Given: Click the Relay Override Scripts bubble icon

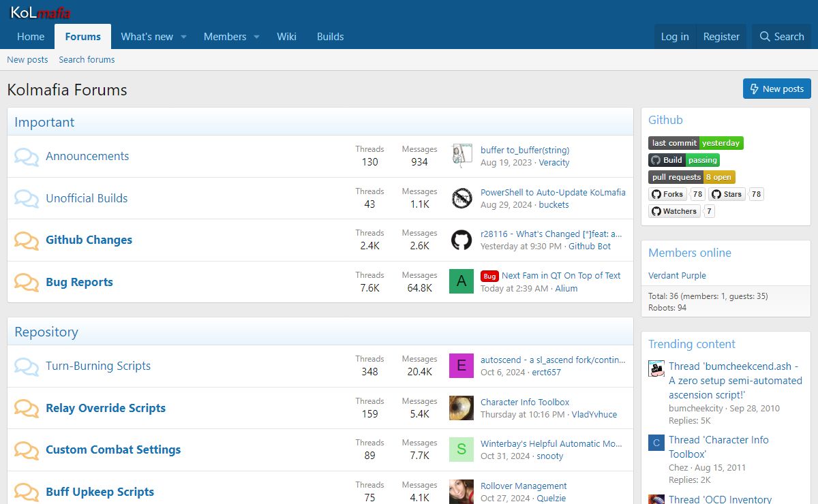Looking at the screenshot, I should [27, 409].
